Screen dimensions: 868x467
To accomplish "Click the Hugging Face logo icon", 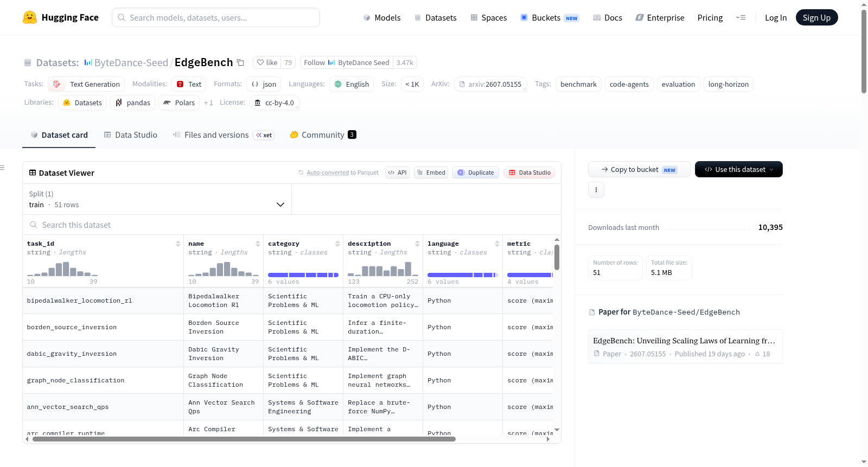I will coord(30,17).
